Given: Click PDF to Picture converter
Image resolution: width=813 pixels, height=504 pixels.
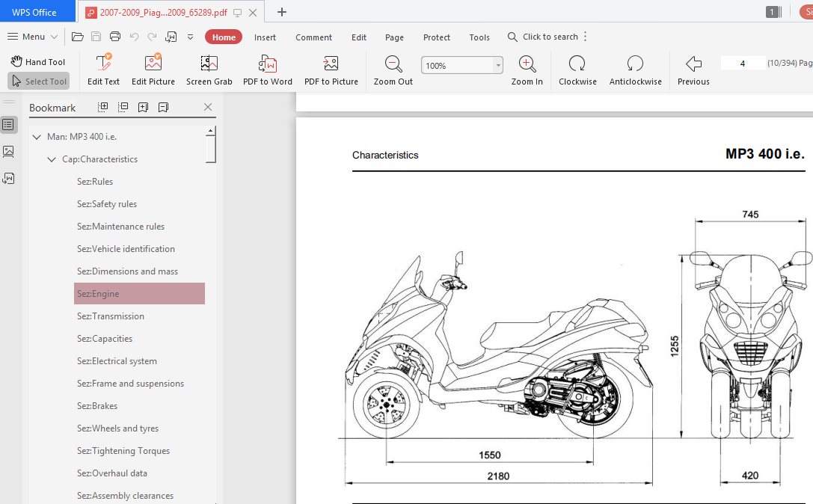Looking at the screenshot, I should click(331, 70).
